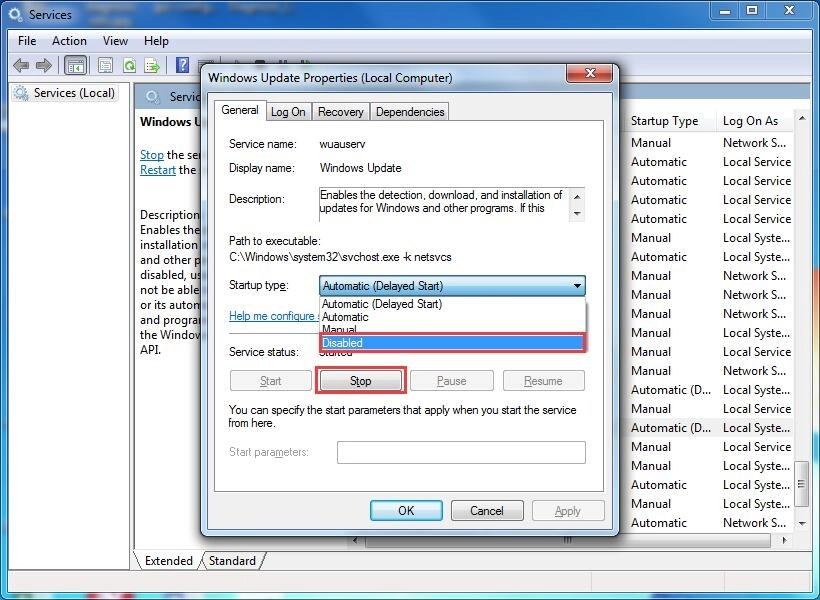Click the Export List toolbar icon
The height and width of the screenshot is (600, 820).
point(151,64)
